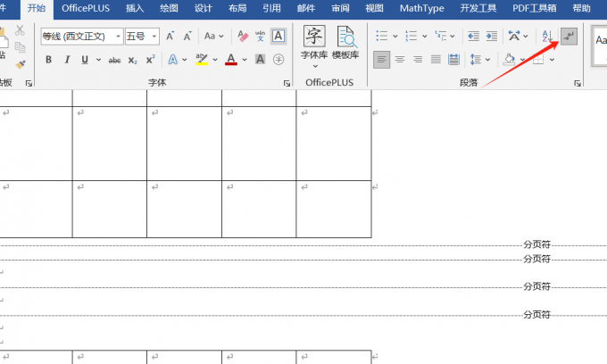Select the Format Painter brush icon
Viewport: 607px width, 364px height.
pos(21,64)
